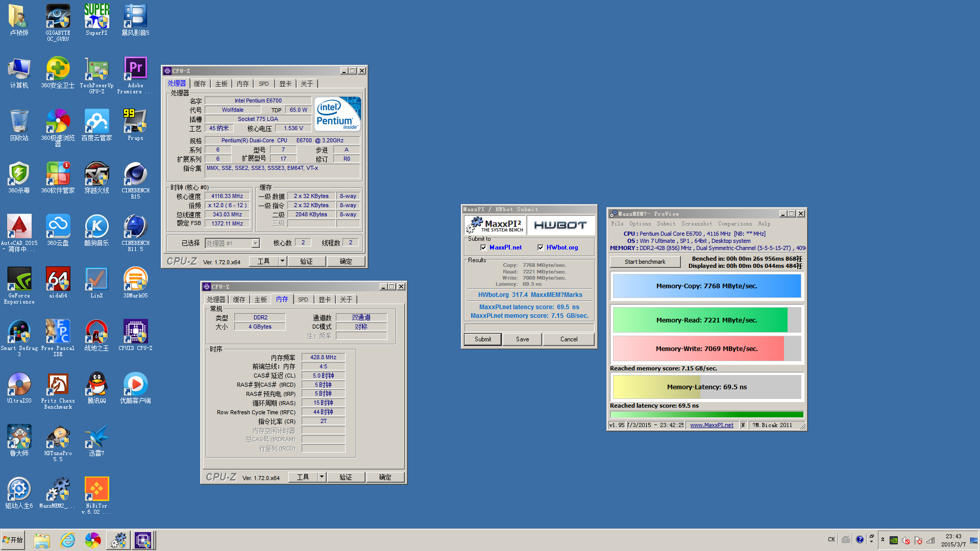Screen dimensions: 980x551
Task: Click the 工具 button in top CPU-Z window
Action: 263,261
